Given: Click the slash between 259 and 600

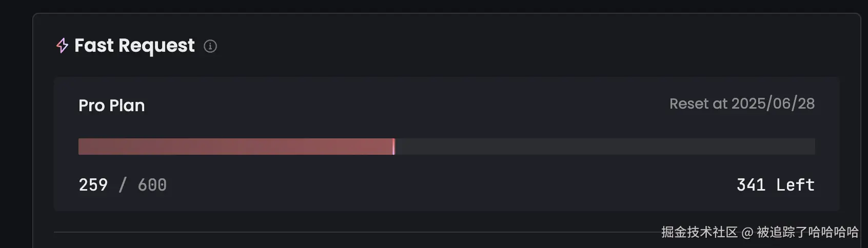Looking at the screenshot, I should (123, 185).
